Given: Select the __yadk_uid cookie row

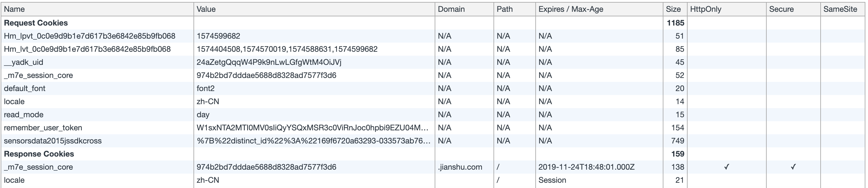Looking at the screenshot, I should click(23, 63).
